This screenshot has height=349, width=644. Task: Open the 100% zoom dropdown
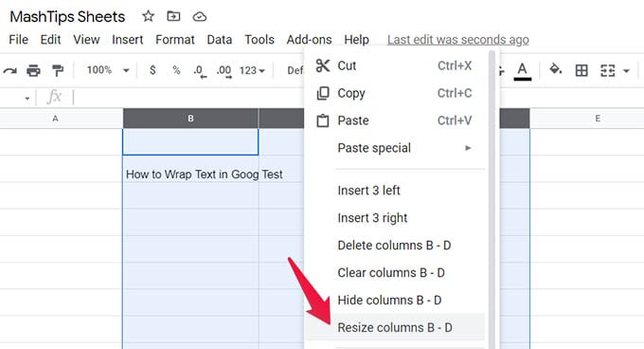point(108,70)
